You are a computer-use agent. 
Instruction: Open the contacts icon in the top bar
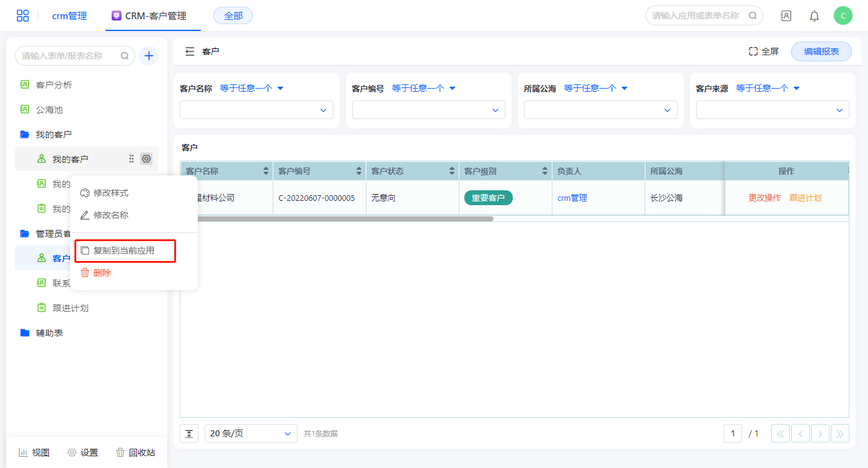coord(786,16)
